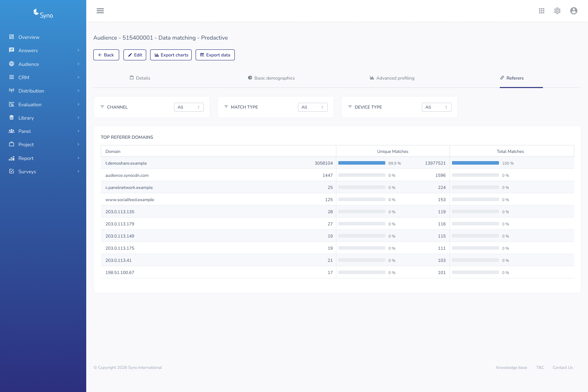Viewport: 588px width, 392px height.
Task: Select the 198.51.100.67 domain cell
Action: [x=120, y=272]
